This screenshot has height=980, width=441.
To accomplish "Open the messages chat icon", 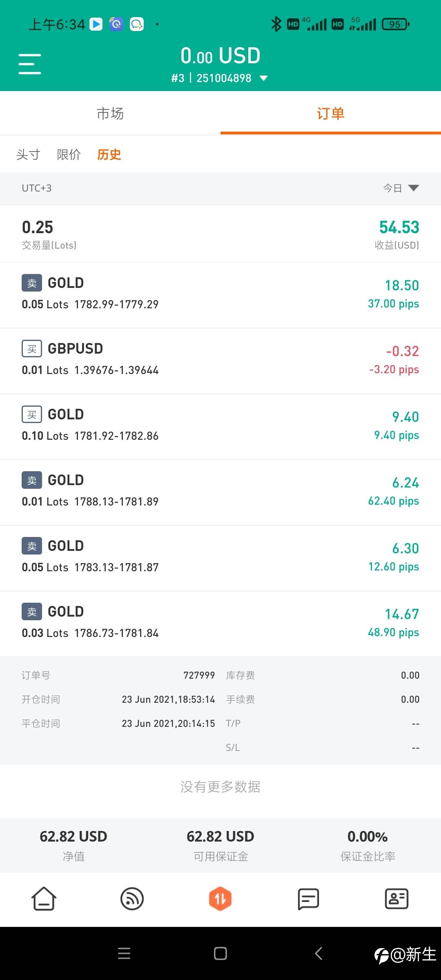I will (308, 899).
